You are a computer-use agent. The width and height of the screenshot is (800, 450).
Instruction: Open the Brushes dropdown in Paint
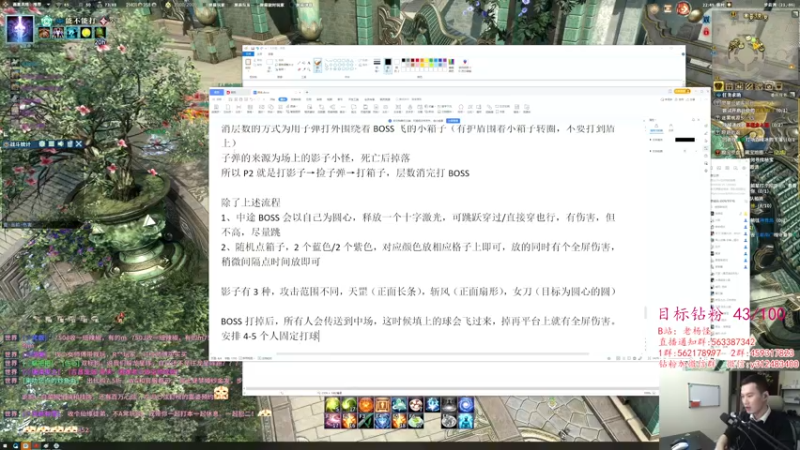(x=317, y=65)
